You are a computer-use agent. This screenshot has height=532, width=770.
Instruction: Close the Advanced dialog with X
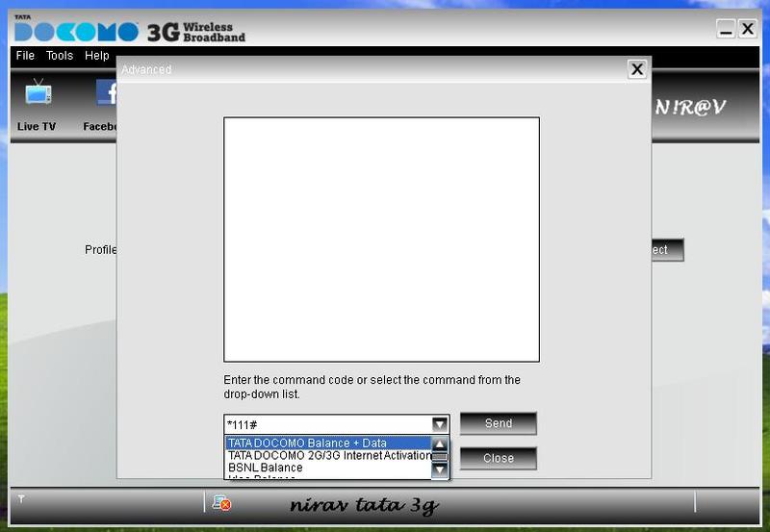click(636, 69)
